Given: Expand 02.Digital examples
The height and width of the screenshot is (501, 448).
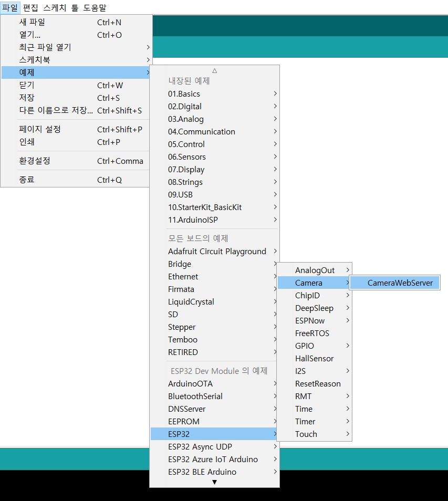Looking at the screenshot, I should (x=214, y=106).
